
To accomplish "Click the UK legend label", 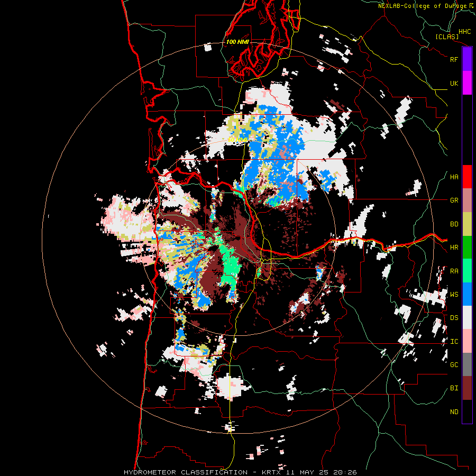I will (454, 83).
